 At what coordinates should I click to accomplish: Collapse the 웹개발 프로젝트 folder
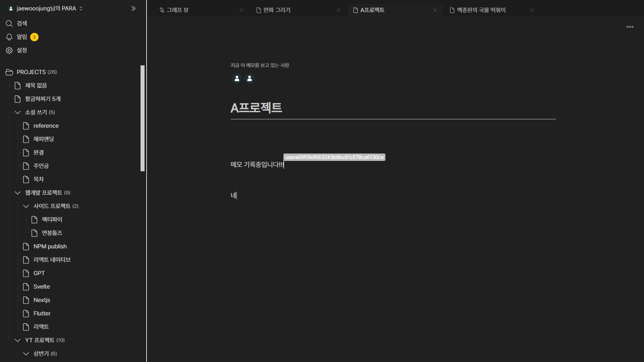point(17,193)
